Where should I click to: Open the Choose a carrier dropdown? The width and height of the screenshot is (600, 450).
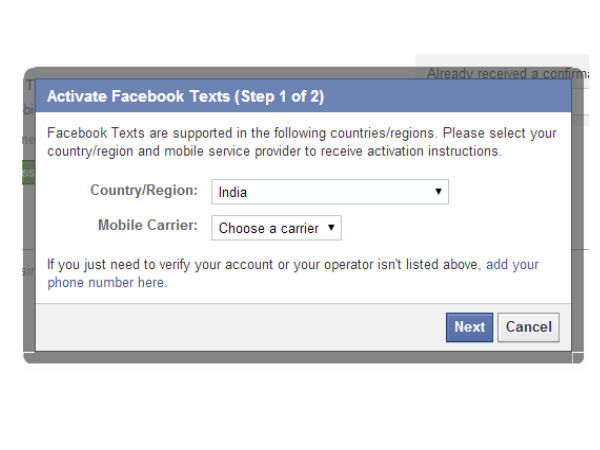pos(276,228)
